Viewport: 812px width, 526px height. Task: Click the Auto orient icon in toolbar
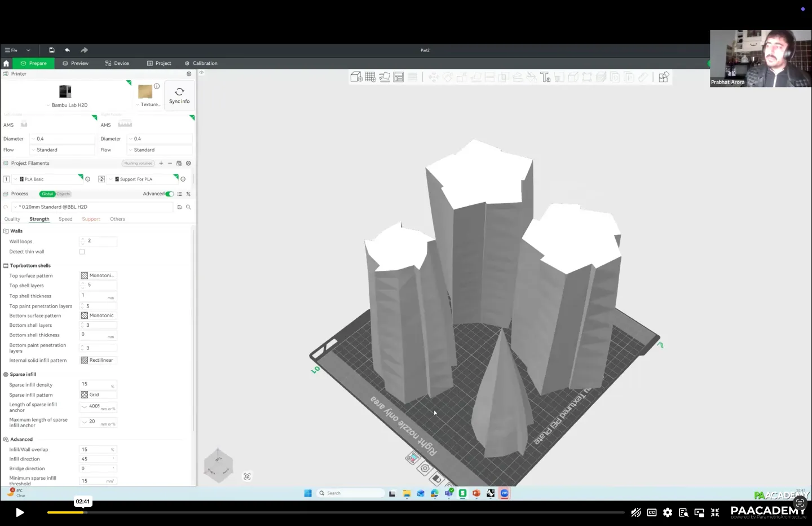pos(385,77)
